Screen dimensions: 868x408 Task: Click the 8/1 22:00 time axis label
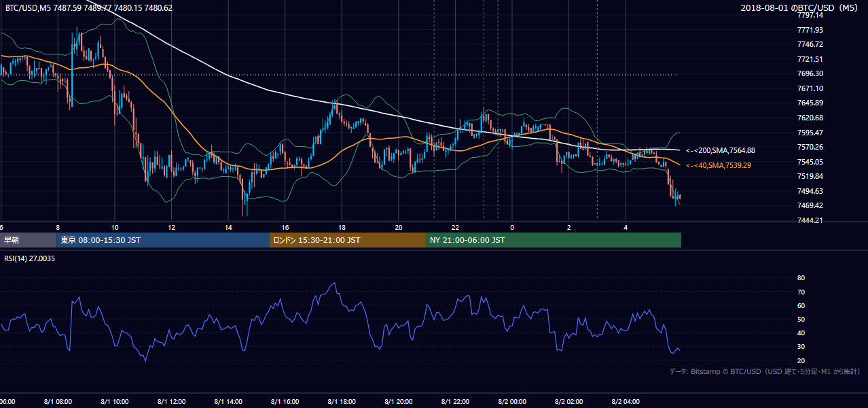coord(455,402)
